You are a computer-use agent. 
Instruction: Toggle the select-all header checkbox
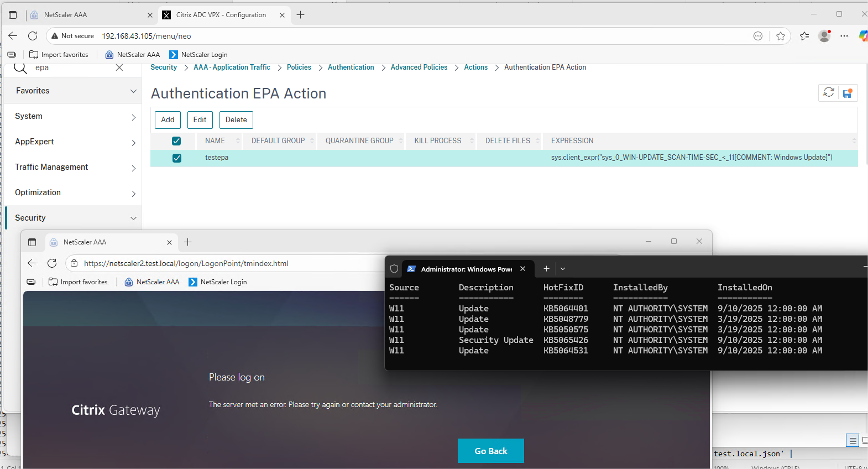pyautogui.click(x=176, y=141)
